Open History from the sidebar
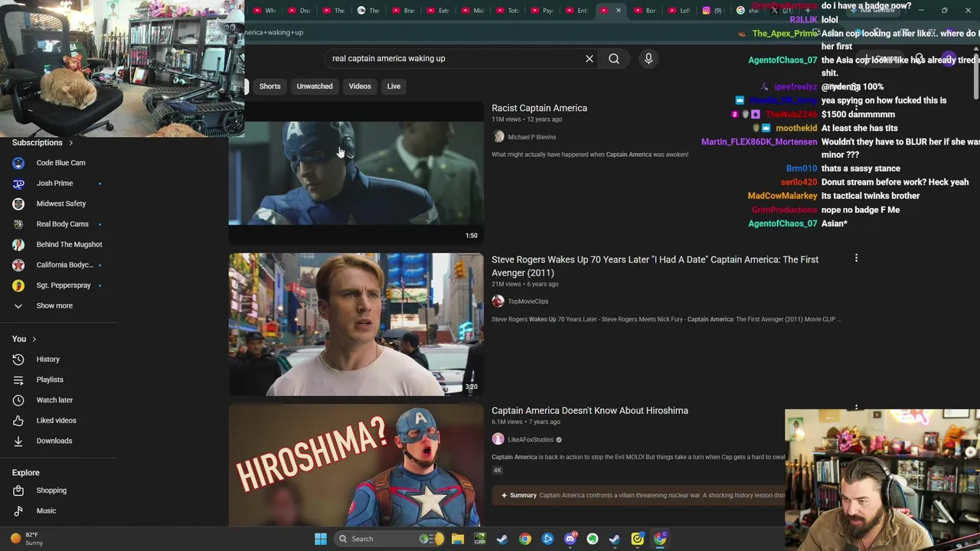 [58, 359]
